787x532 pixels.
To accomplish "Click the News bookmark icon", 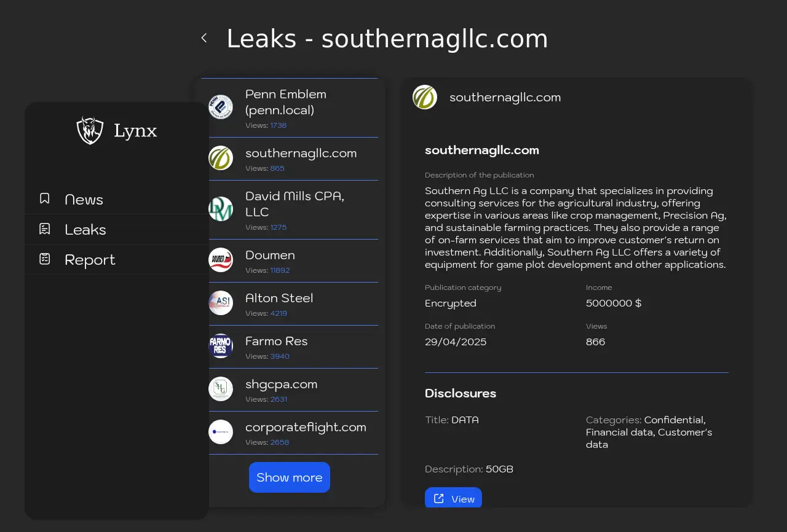I will (45, 198).
